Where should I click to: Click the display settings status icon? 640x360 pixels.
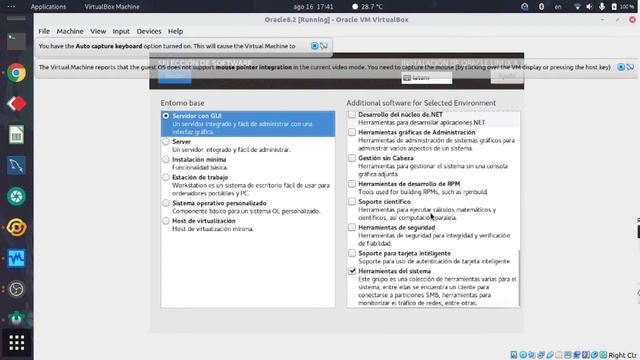click(568, 355)
